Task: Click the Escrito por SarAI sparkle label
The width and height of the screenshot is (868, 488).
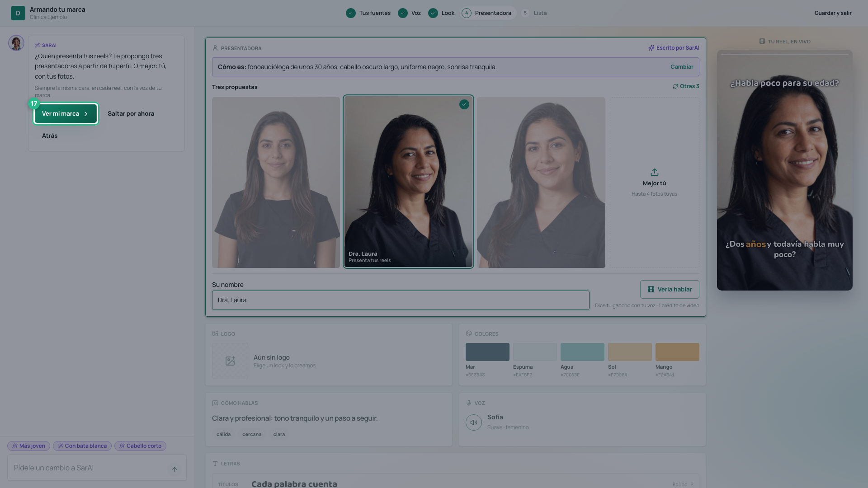Action: tap(674, 48)
